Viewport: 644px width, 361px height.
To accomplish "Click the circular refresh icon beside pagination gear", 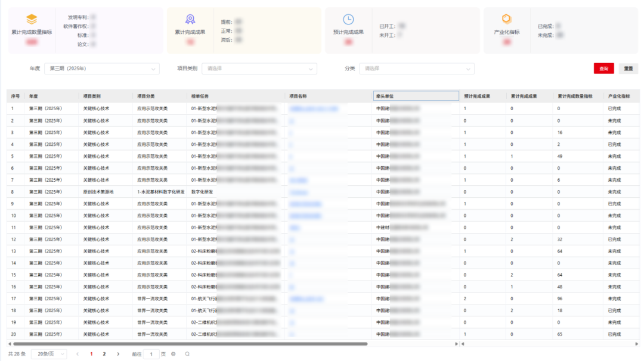I will (187, 354).
